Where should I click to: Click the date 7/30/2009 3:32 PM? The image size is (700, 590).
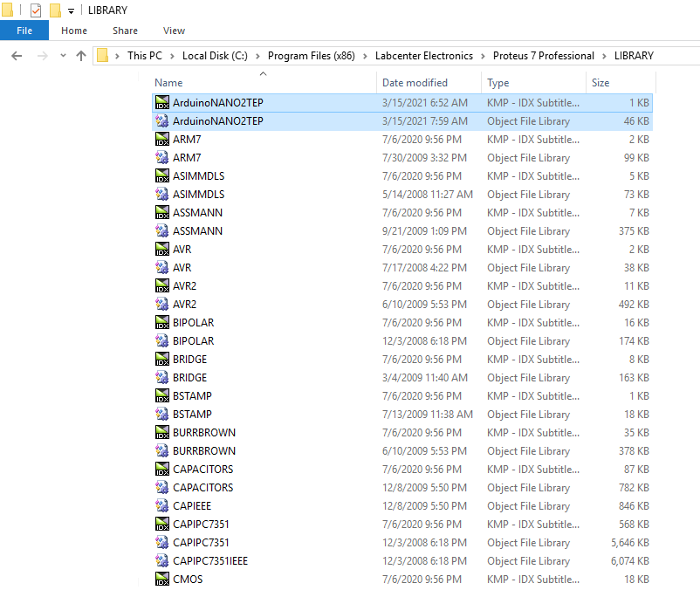pyautogui.click(x=424, y=158)
